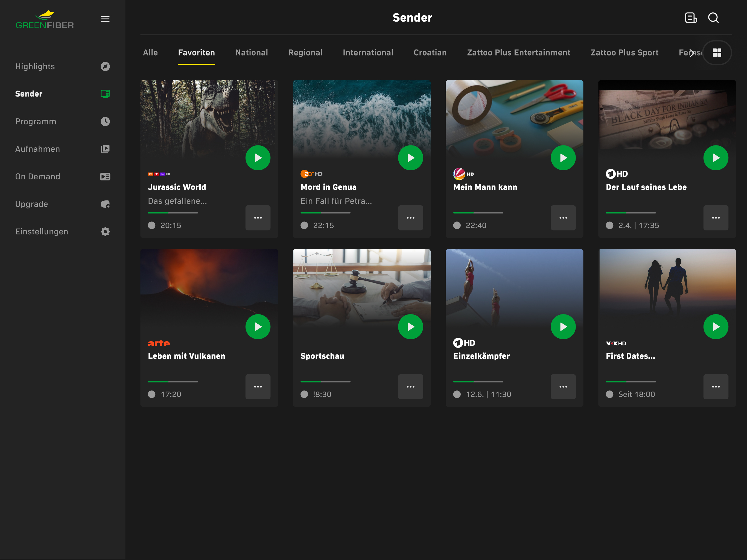
Task: Play Einzelkämpfer
Action: point(563,326)
